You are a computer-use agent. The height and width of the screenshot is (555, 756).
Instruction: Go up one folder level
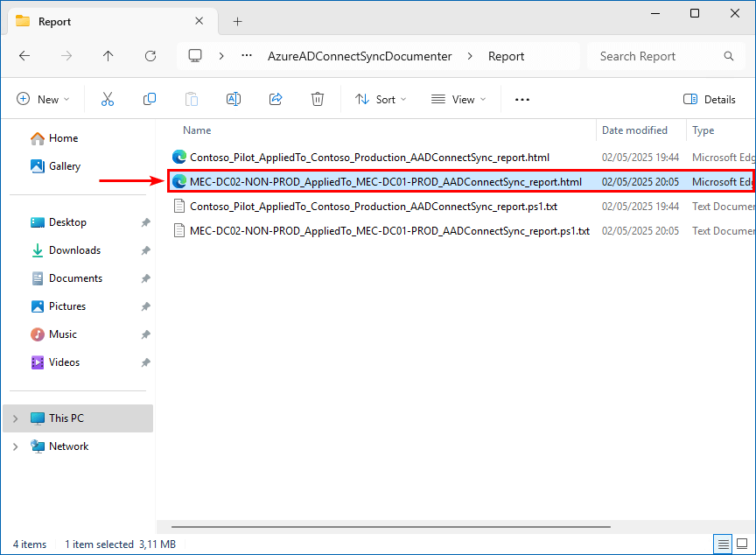[108, 56]
